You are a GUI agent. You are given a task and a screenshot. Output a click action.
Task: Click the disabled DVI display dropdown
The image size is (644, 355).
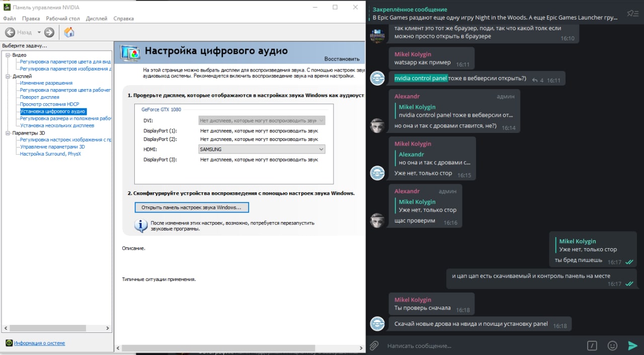click(x=262, y=120)
